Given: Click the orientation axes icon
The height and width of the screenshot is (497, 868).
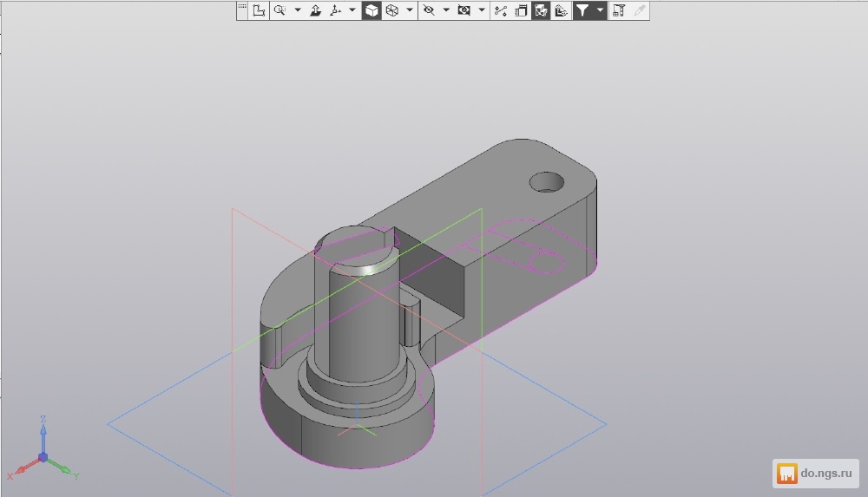Looking at the screenshot, I should pos(335,10).
